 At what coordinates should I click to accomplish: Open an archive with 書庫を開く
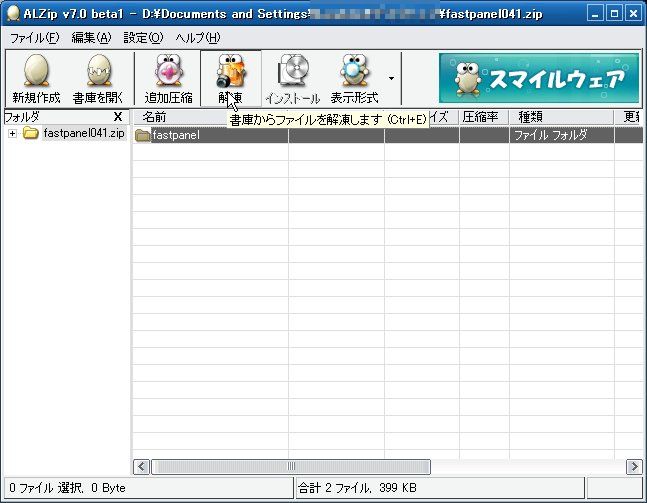[x=98, y=78]
